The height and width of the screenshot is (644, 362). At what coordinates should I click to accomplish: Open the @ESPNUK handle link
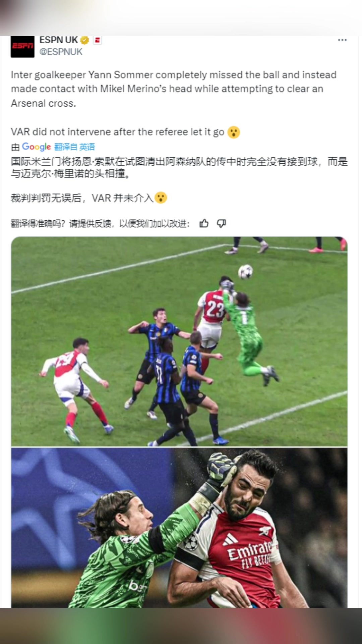click(61, 52)
